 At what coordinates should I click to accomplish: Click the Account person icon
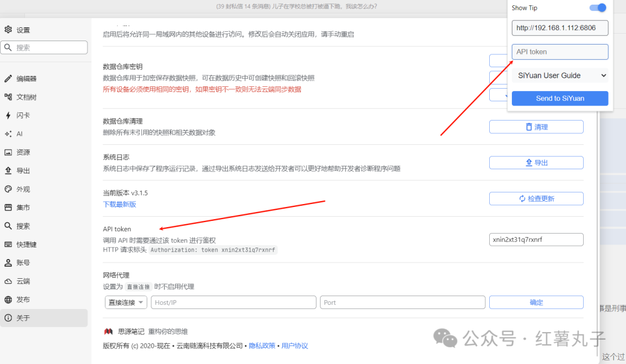pyautogui.click(x=8, y=263)
